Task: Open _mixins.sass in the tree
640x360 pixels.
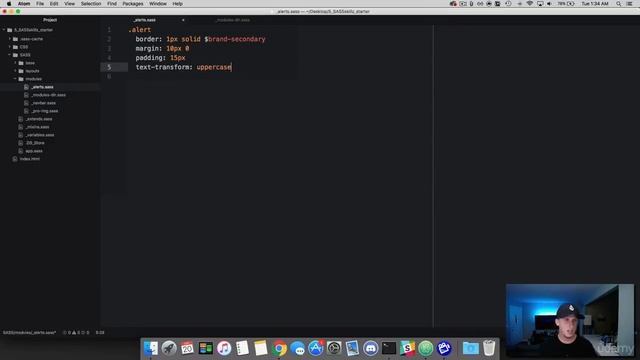Action: pyautogui.click(x=37, y=127)
